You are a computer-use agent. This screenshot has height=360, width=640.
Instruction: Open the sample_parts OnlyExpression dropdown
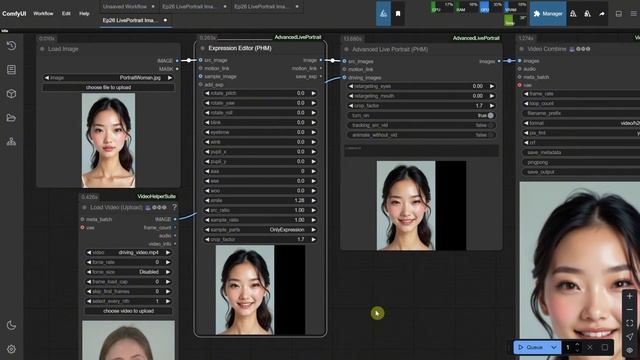pos(260,230)
